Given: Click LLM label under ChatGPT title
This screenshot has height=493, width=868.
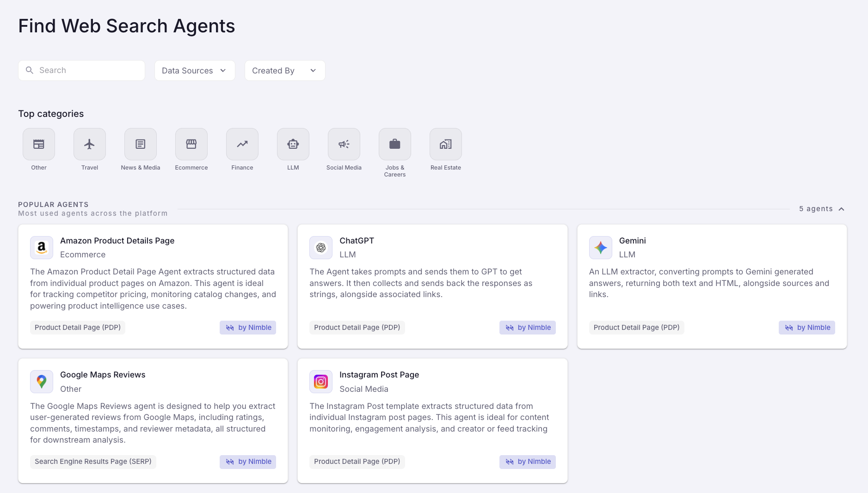Looking at the screenshot, I should tap(348, 255).
